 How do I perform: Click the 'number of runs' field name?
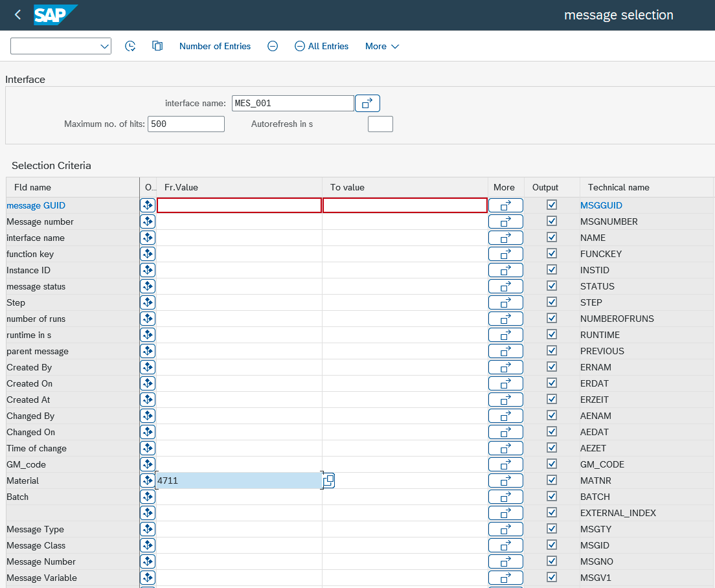point(36,319)
